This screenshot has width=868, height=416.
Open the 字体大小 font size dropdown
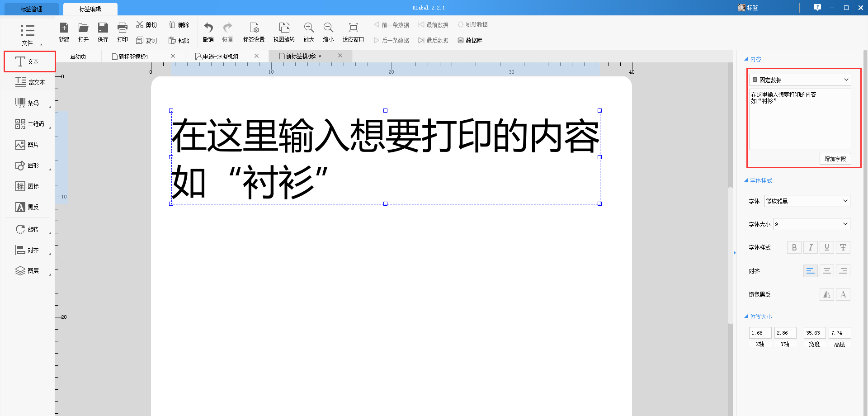(x=812, y=224)
